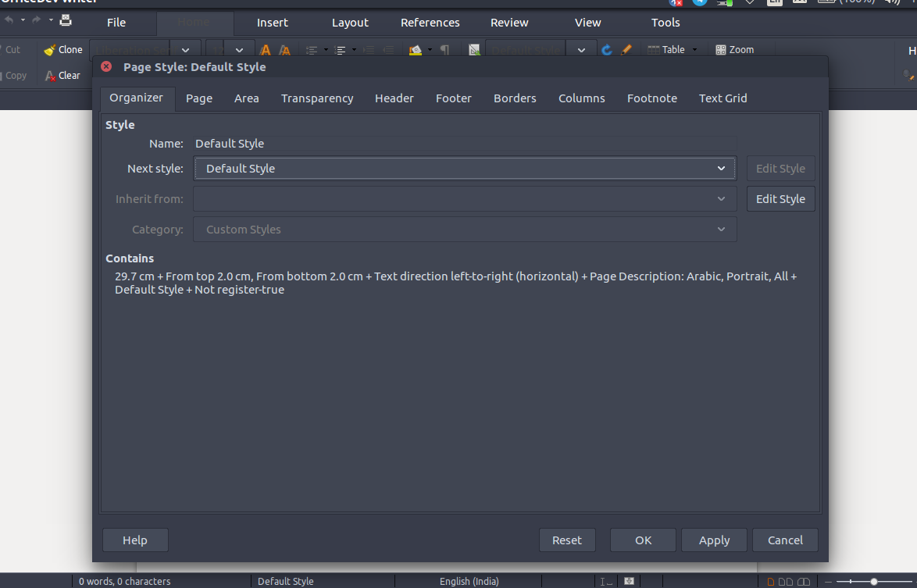917x588 pixels.
Task: Open the Next style dropdown
Action: pyautogui.click(x=465, y=169)
